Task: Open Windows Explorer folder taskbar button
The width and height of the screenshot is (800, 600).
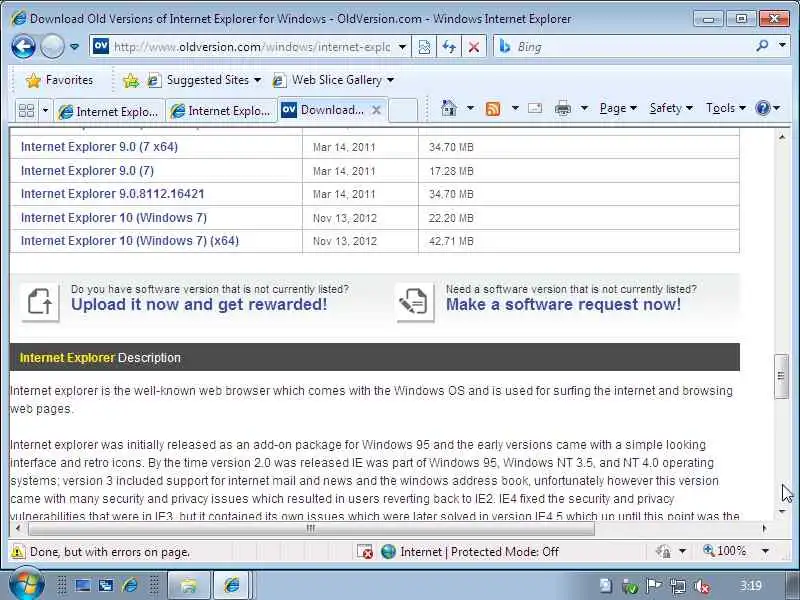Action: 188,585
